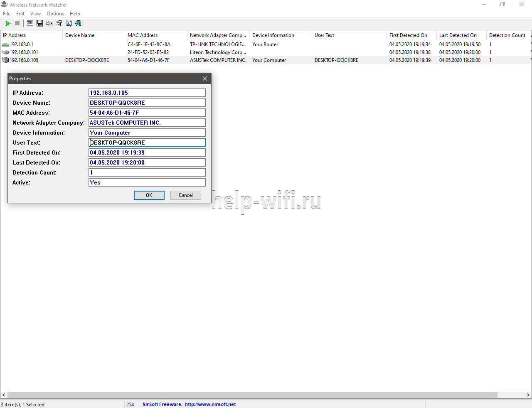Close the Properties dialog with X
This screenshot has width=532, height=408.
click(x=205, y=79)
